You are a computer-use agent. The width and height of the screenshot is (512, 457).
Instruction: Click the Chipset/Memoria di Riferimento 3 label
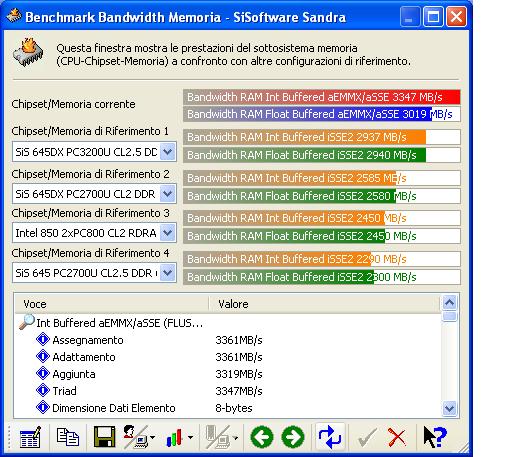pos(90,213)
